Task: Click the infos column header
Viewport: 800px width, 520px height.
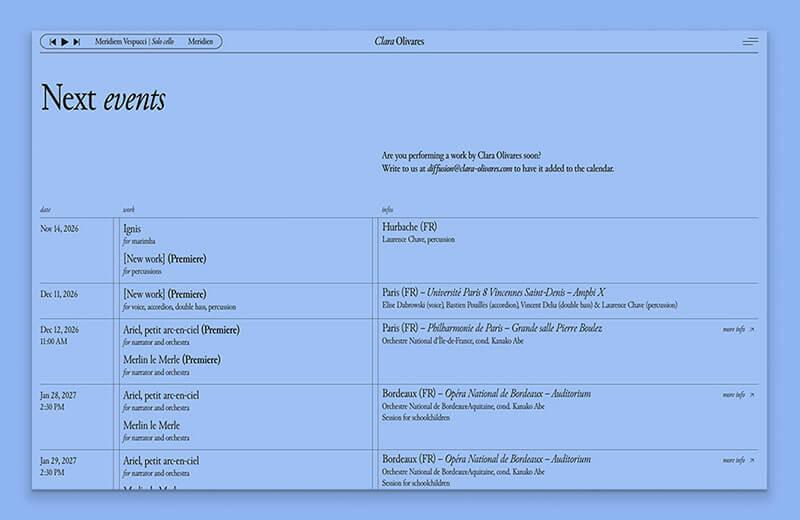Action: pyautogui.click(x=387, y=210)
